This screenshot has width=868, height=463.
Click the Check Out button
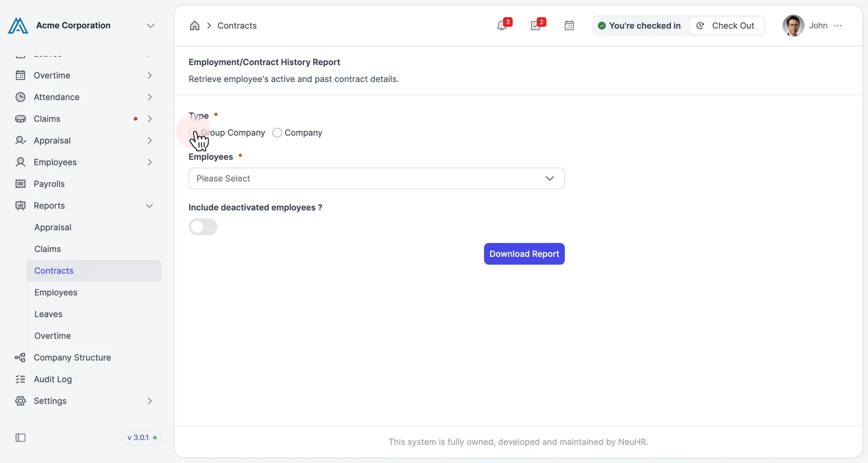(x=726, y=25)
